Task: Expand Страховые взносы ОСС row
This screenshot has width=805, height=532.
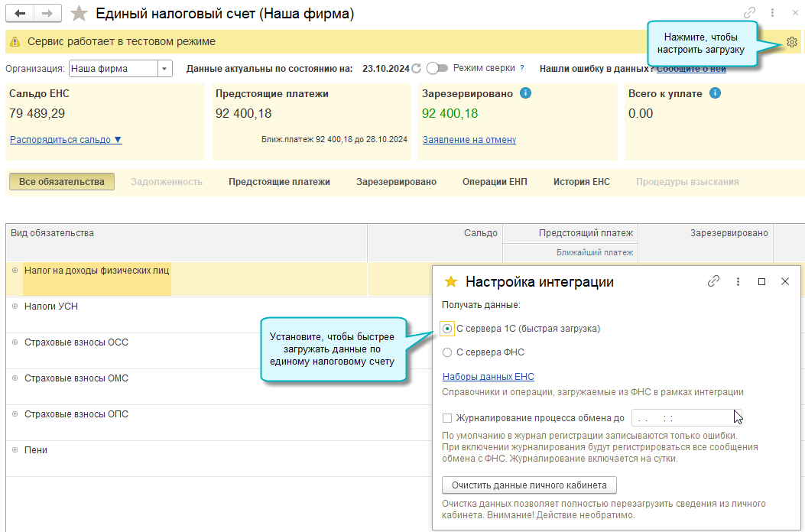Action: point(15,342)
